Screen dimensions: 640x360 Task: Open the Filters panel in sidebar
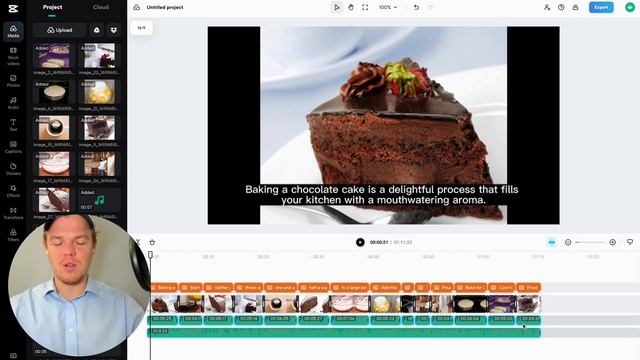tap(13, 235)
